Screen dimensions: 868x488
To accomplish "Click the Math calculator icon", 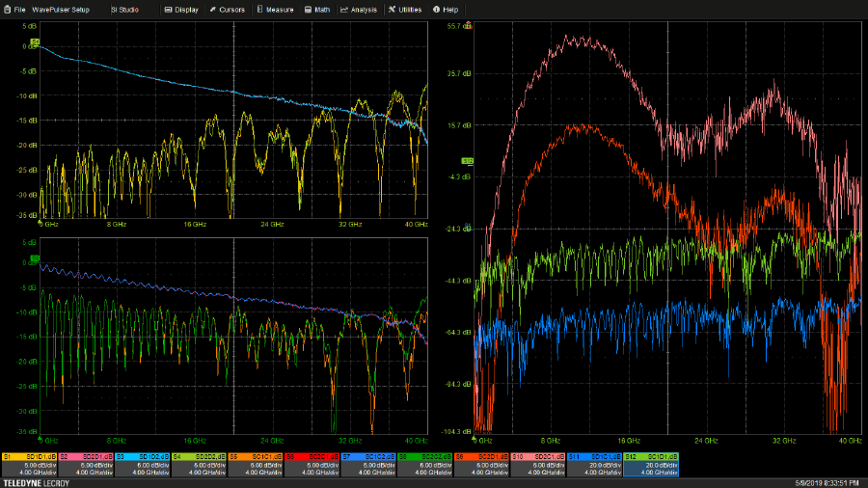I will [x=308, y=9].
